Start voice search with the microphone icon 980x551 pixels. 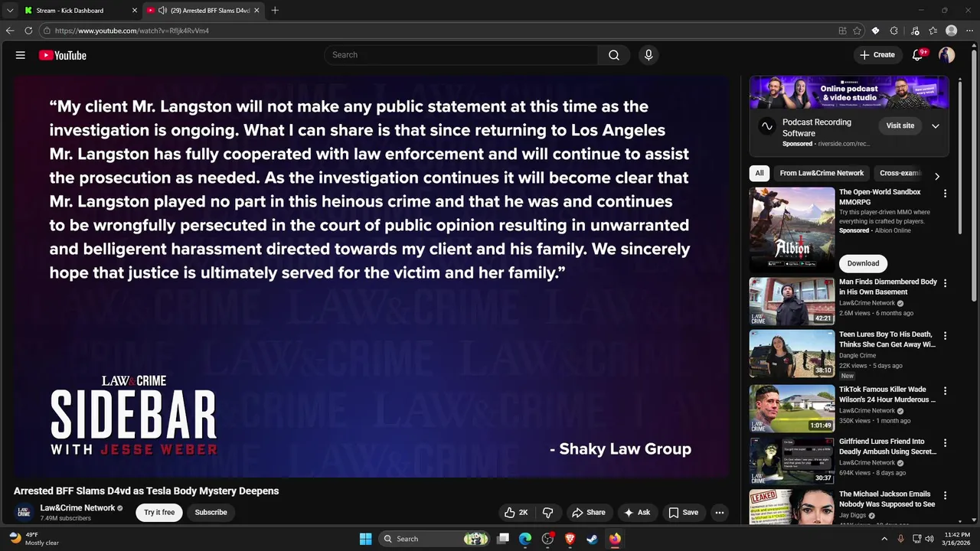(x=648, y=55)
